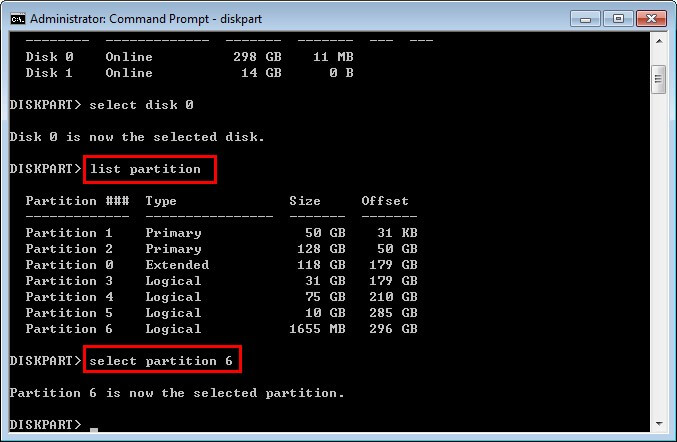Click the Command Prompt system menu icon

[x=16, y=19]
